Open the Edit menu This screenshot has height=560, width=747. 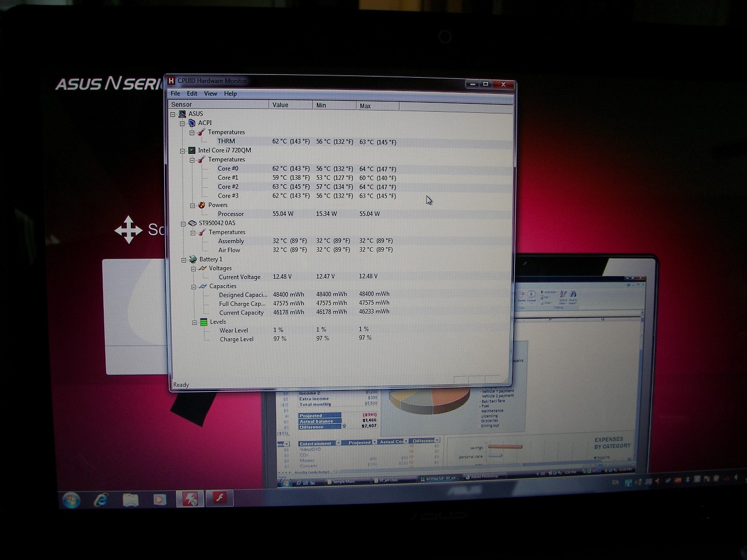coord(192,93)
